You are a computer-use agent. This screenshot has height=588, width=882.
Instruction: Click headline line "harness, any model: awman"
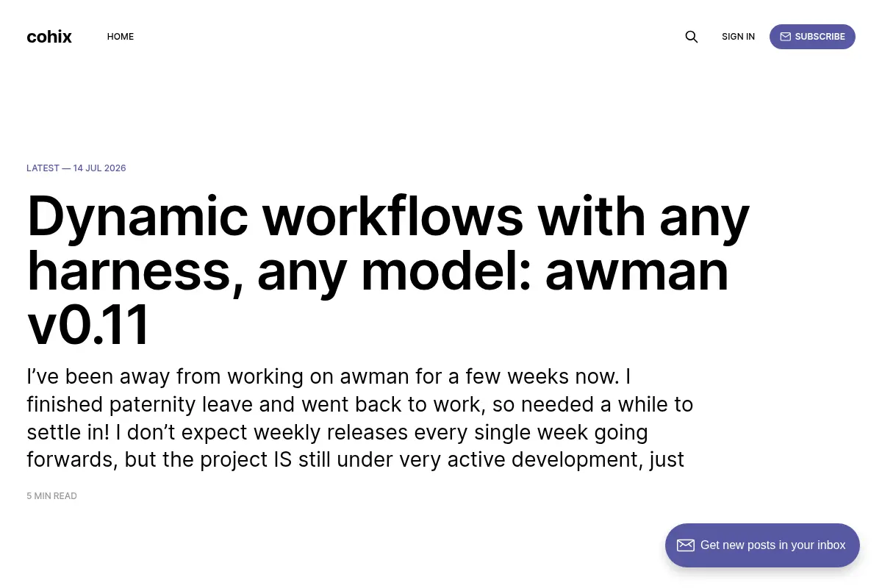pyautogui.click(x=378, y=271)
